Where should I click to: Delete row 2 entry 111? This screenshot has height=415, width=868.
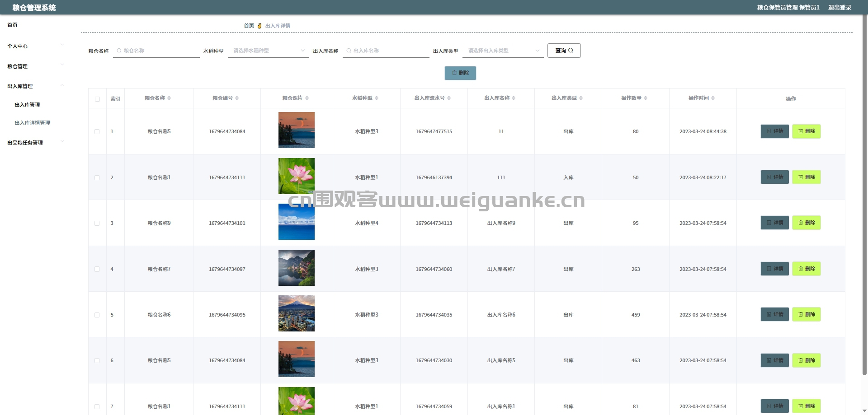(807, 177)
